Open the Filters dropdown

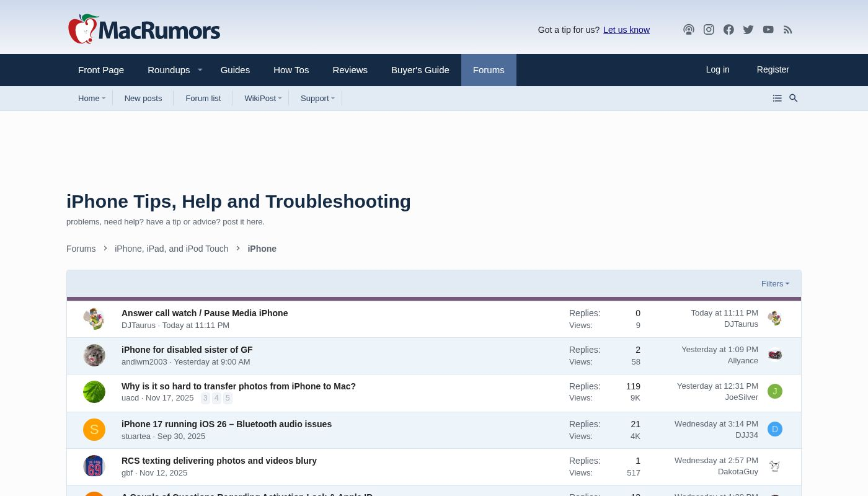click(x=775, y=284)
